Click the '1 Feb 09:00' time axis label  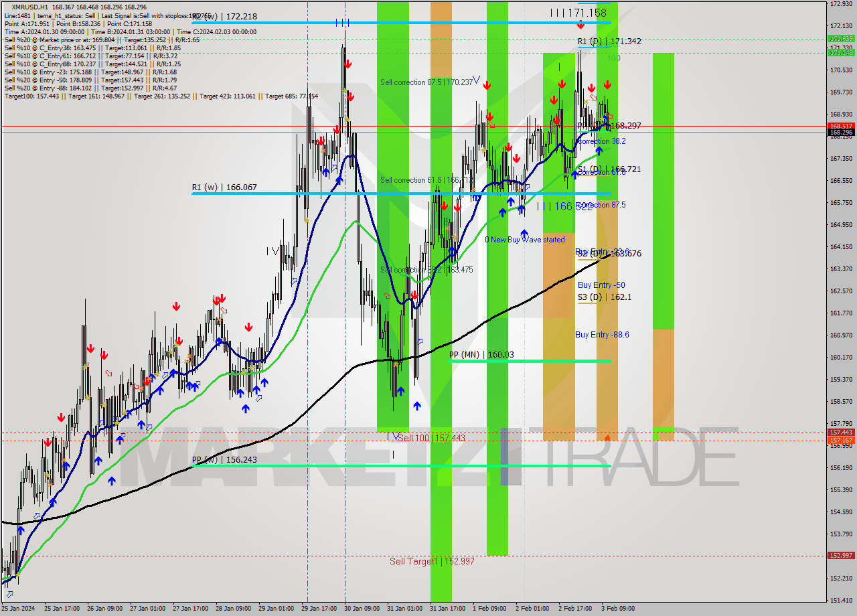pyautogui.click(x=489, y=609)
